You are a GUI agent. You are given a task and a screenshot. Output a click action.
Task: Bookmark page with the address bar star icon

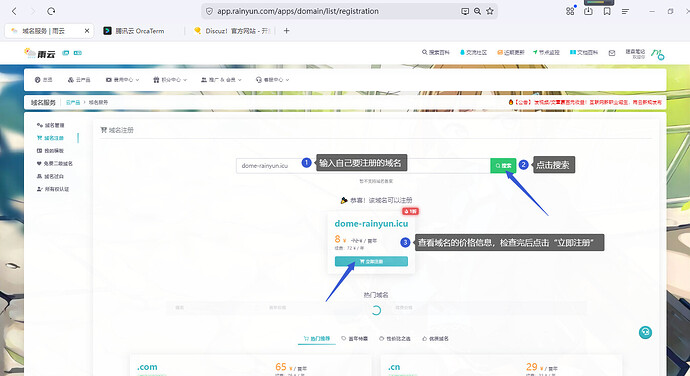490,11
